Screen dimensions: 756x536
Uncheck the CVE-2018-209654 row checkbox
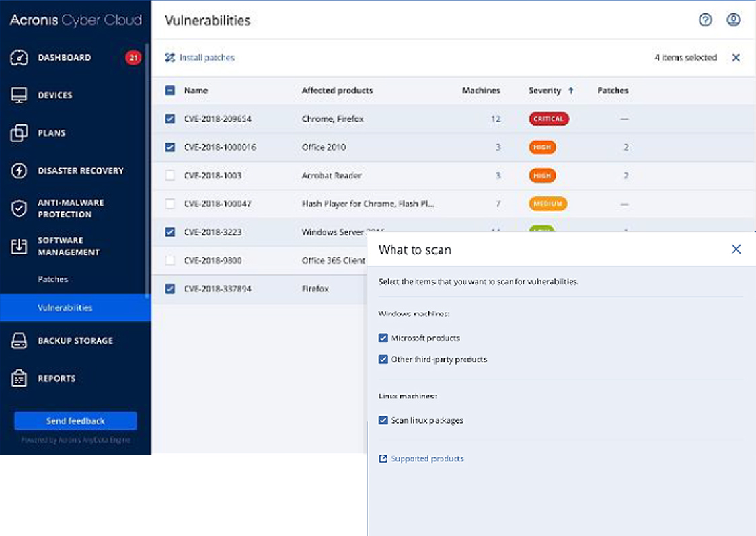(169, 118)
